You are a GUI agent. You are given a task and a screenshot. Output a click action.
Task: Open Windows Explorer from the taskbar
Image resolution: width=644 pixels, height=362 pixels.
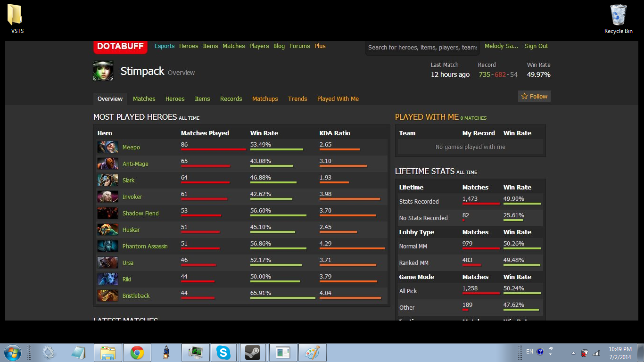(x=108, y=353)
